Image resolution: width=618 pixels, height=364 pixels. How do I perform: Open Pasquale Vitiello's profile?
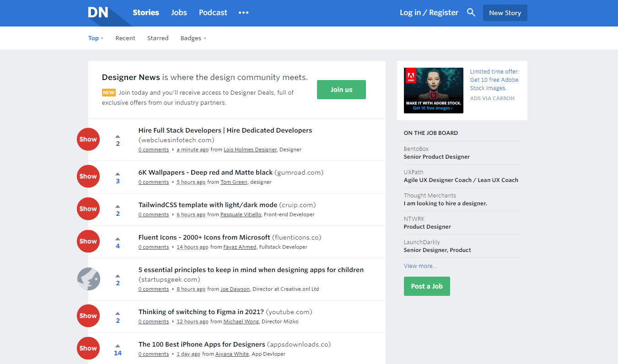241,214
